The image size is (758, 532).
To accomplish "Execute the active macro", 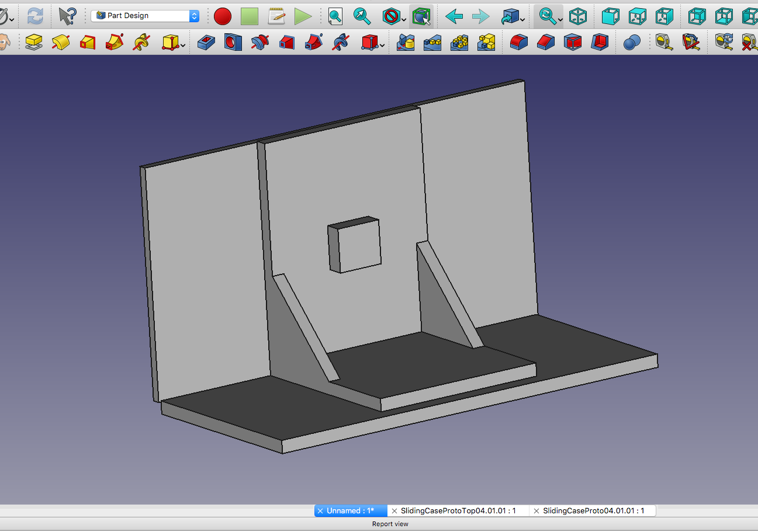I will [303, 16].
